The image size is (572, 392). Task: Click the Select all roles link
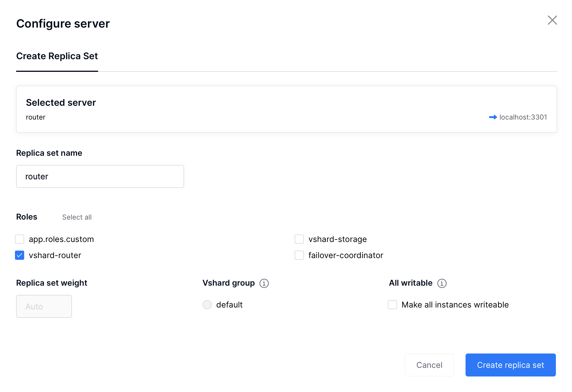click(77, 217)
